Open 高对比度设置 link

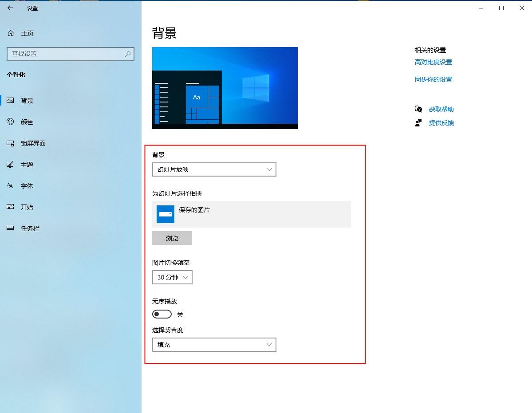(x=433, y=62)
